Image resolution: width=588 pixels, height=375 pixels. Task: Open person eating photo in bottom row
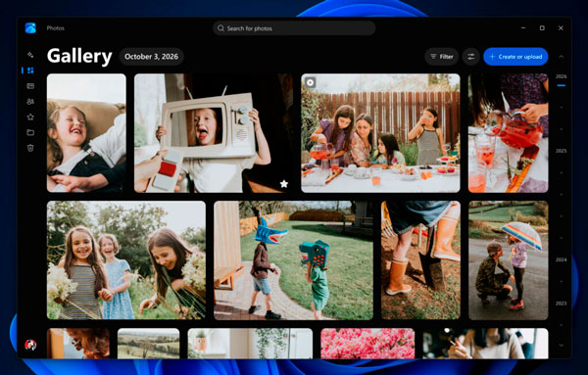pos(486,344)
